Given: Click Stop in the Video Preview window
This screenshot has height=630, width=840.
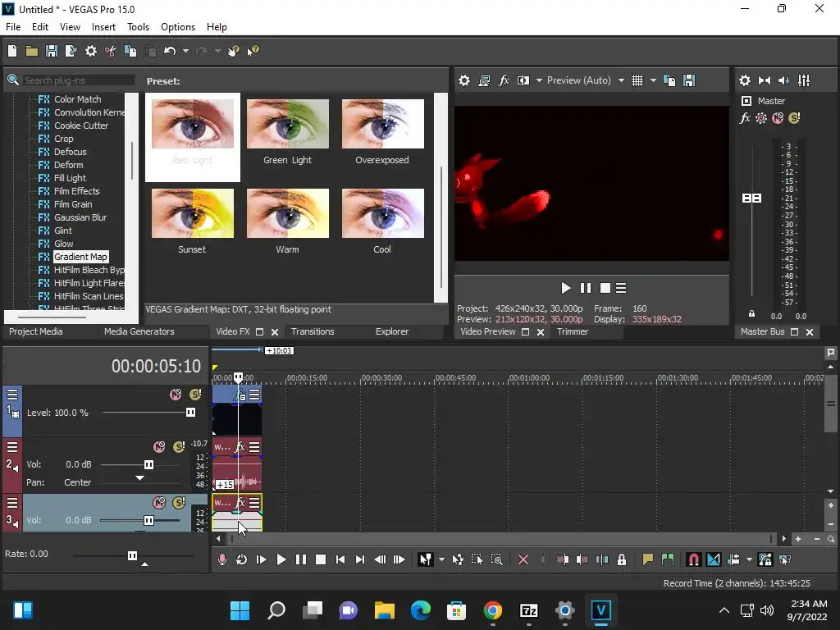Looking at the screenshot, I should click(605, 288).
